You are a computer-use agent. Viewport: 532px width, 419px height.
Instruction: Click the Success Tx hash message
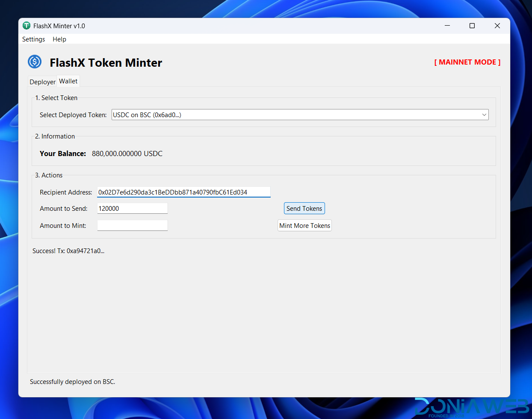[x=68, y=251]
